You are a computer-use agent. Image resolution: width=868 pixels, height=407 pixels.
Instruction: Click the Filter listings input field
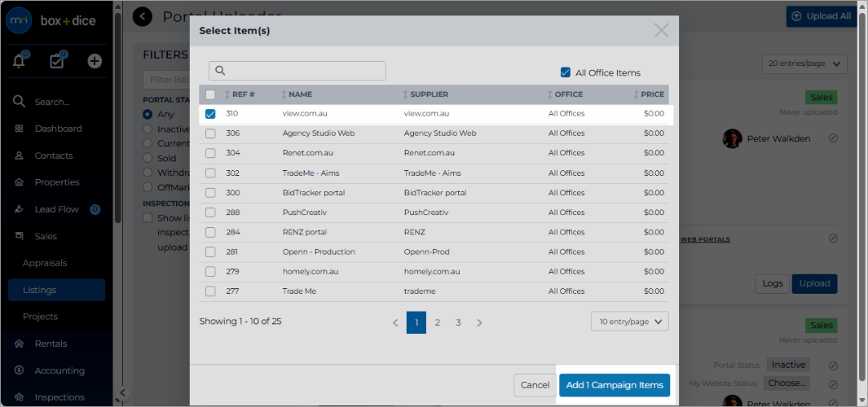coord(166,79)
